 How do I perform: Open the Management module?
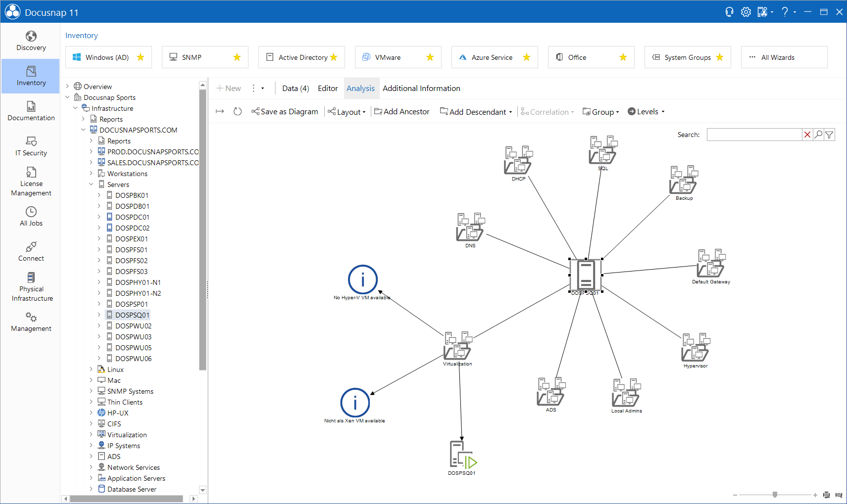(31, 322)
